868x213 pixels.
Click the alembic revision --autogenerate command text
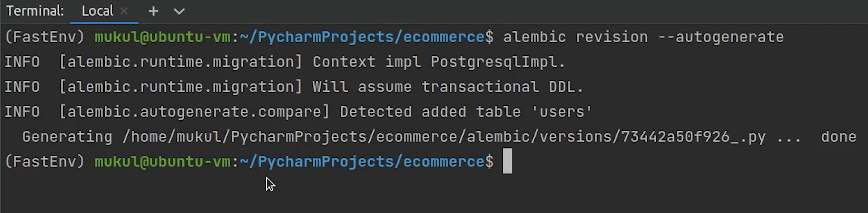point(643,37)
